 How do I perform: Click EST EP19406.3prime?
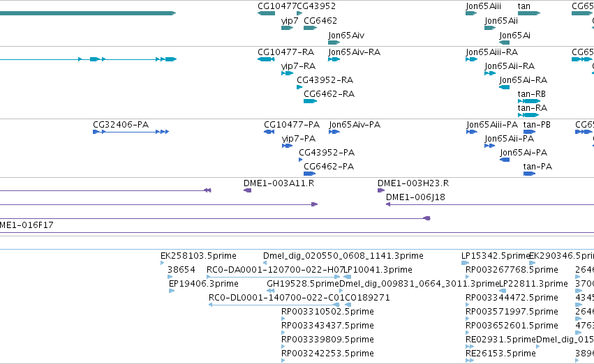pyautogui.click(x=203, y=284)
